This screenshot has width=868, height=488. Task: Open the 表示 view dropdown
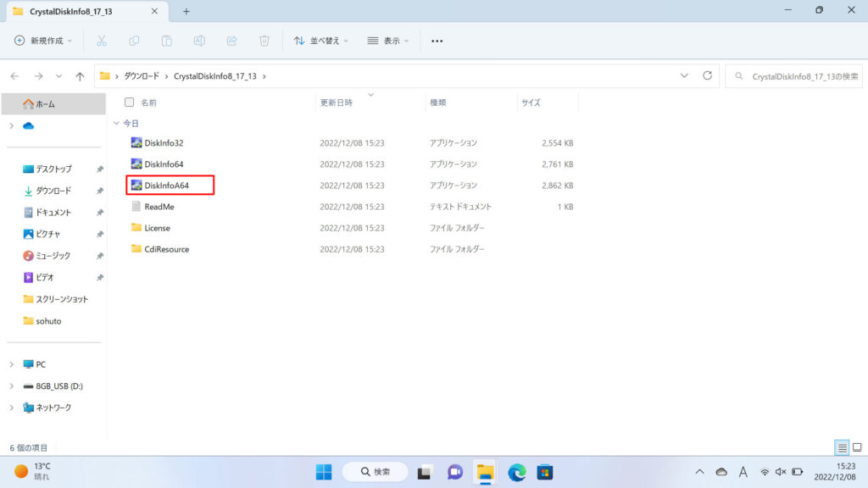388,41
